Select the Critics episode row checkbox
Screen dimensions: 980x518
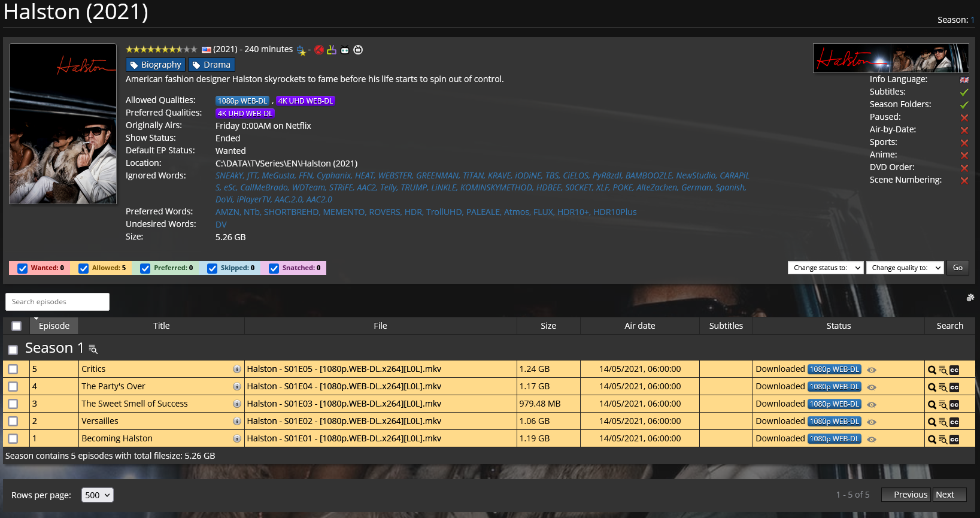(x=13, y=369)
